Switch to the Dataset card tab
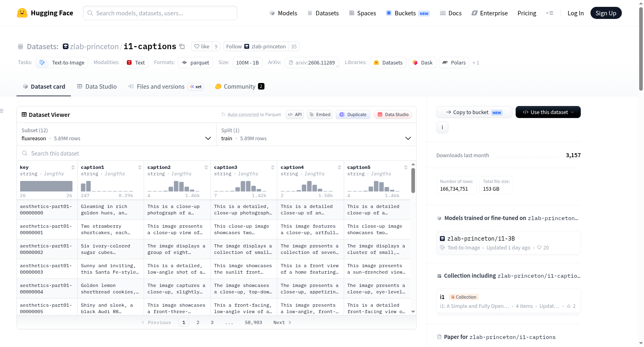 tap(43, 86)
